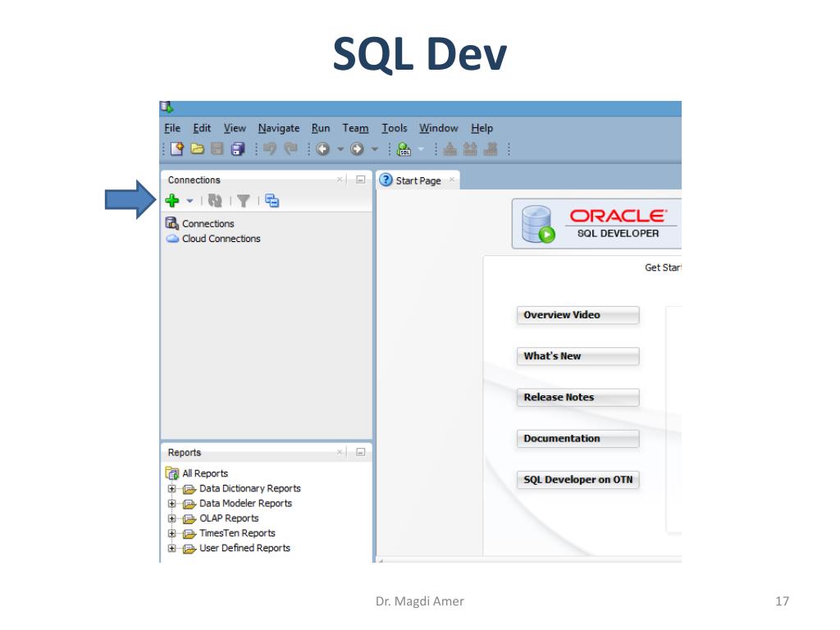Open the View menu
Viewport: 840px width, 630px height.
pos(235,128)
